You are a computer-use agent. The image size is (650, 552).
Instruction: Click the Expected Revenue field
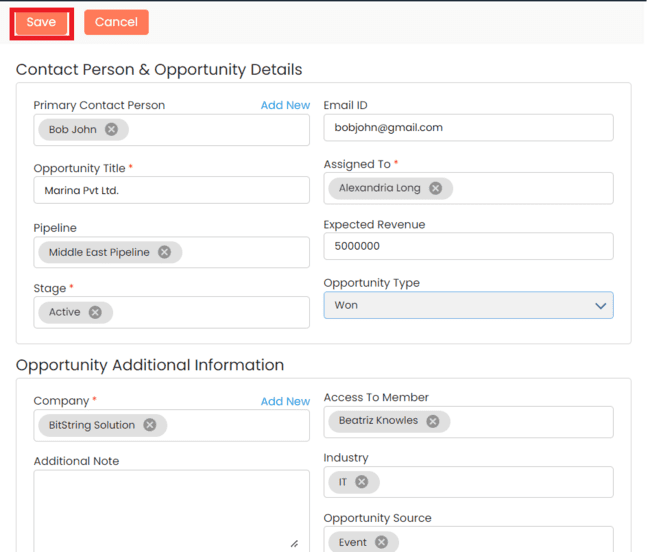[x=468, y=246]
